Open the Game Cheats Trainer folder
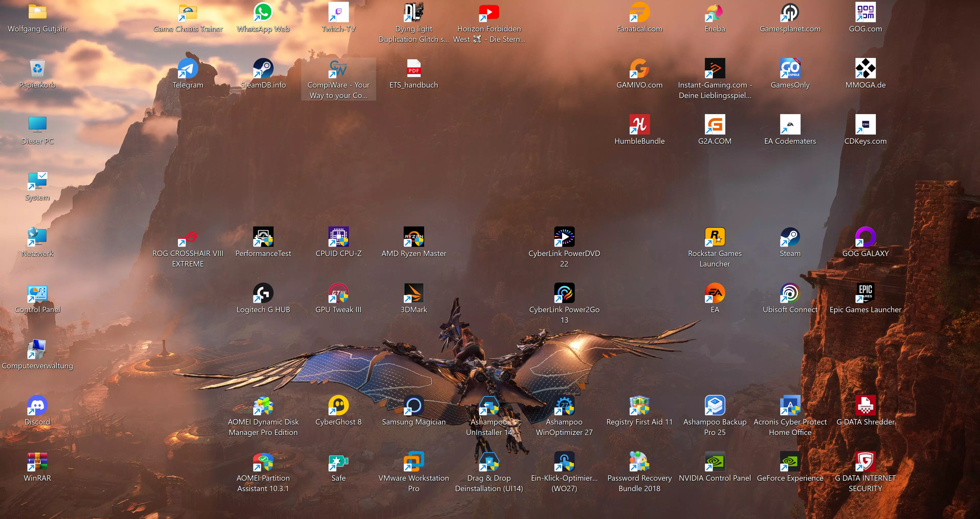The height and width of the screenshot is (519, 980). point(188,12)
